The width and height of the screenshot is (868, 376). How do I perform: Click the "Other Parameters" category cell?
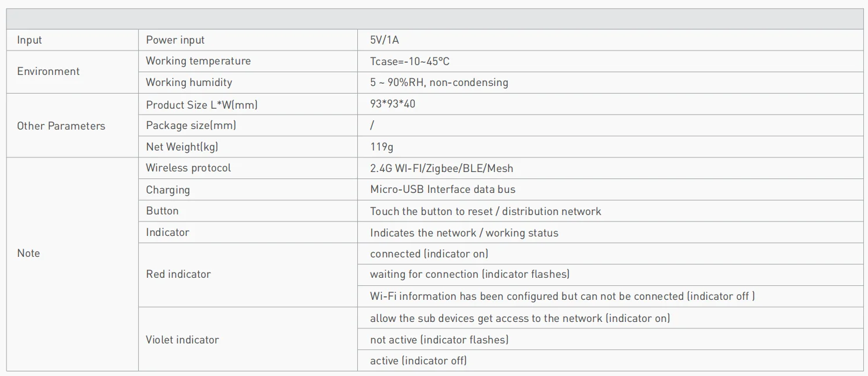(x=61, y=126)
